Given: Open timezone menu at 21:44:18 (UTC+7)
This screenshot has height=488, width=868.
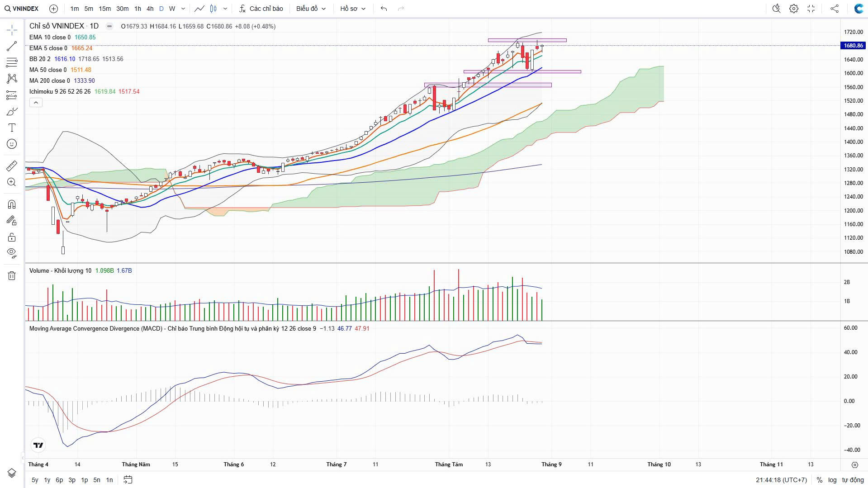Looking at the screenshot, I should (x=781, y=480).
